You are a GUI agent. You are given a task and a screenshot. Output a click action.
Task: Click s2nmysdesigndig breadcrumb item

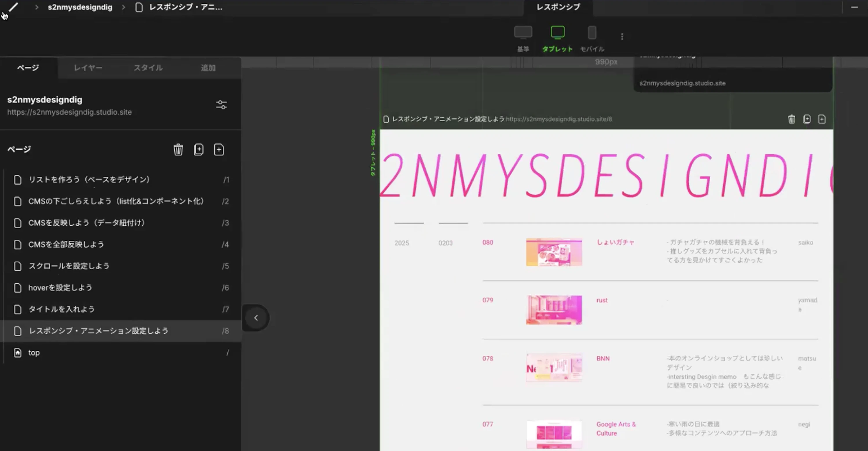pyautogui.click(x=80, y=7)
